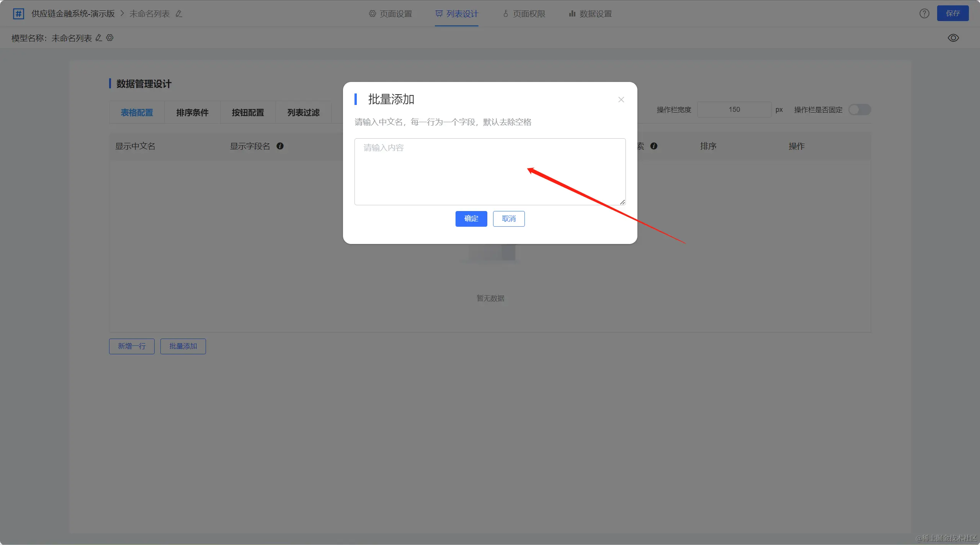Toggle preview eye icon
Viewport: 980px width, 545px height.
point(953,38)
